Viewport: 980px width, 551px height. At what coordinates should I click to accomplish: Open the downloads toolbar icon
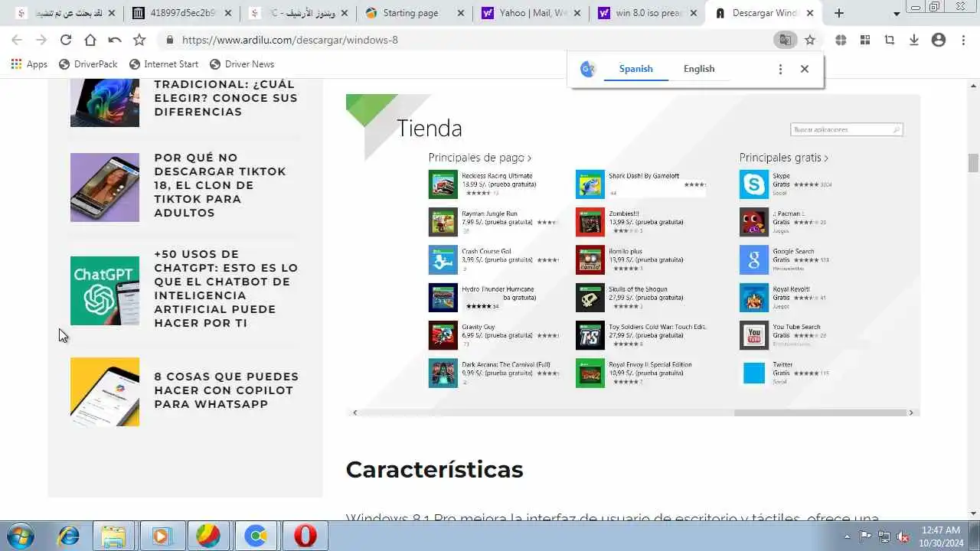[x=914, y=40]
